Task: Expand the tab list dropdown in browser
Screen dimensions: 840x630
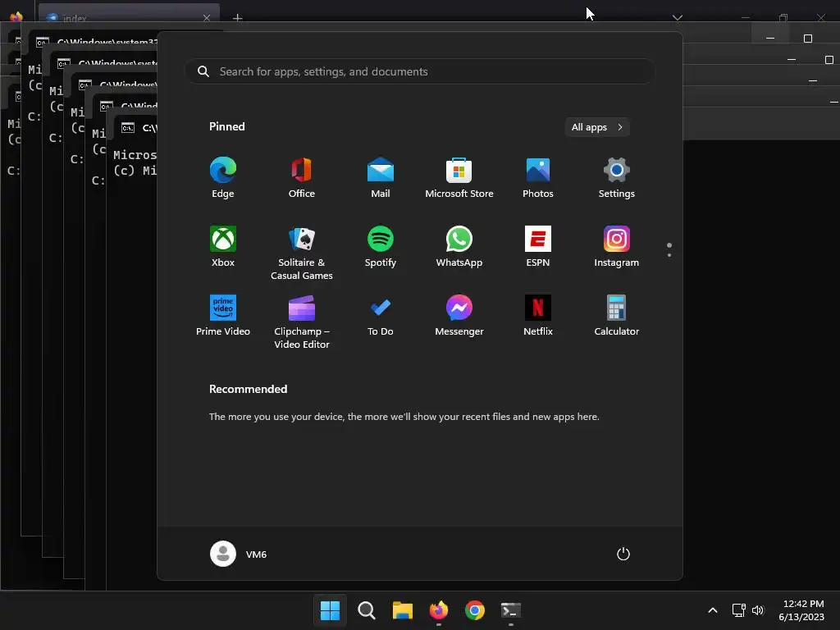Action: point(677,17)
